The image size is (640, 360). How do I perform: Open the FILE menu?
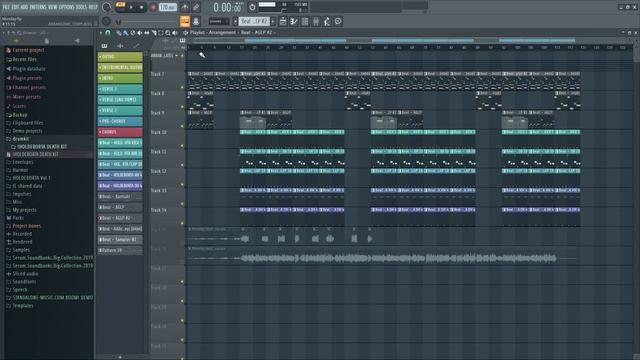6,7
